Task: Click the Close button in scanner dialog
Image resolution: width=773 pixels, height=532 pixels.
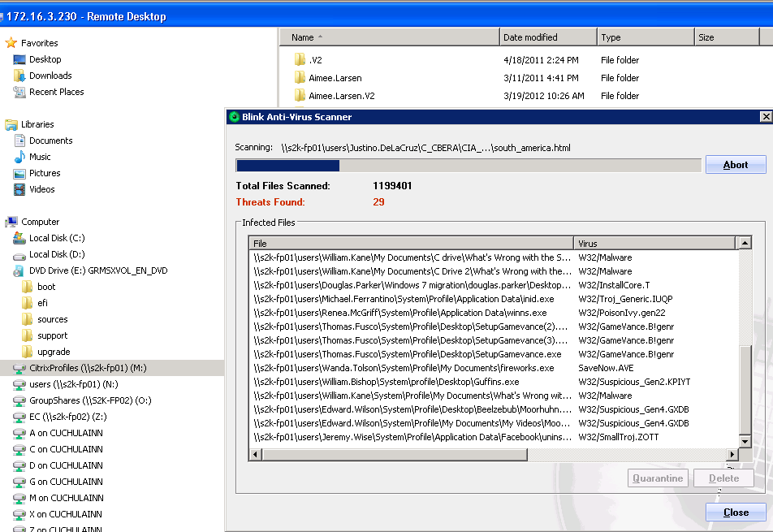Action: pos(736,513)
